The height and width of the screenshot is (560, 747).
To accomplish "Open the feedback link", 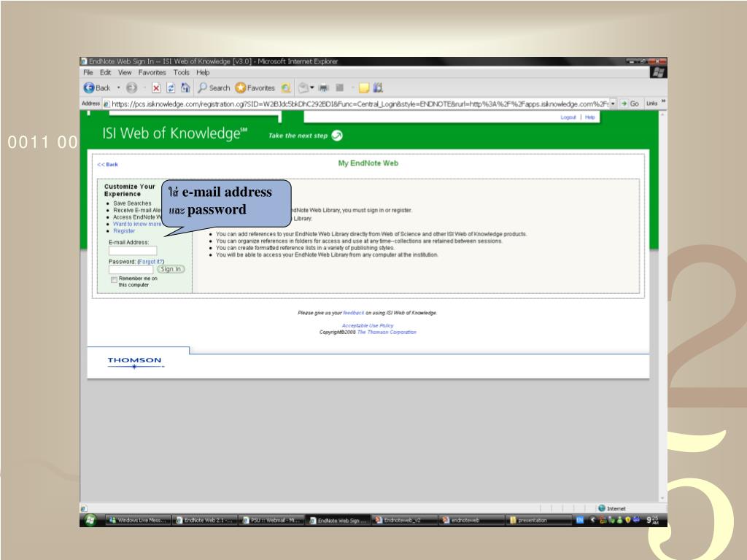I will pyautogui.click(x=354, y=313).
